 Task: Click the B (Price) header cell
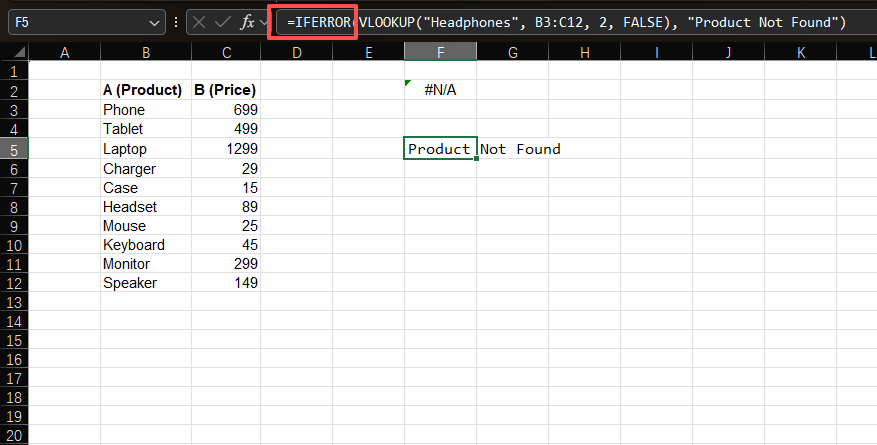[226, 90]
